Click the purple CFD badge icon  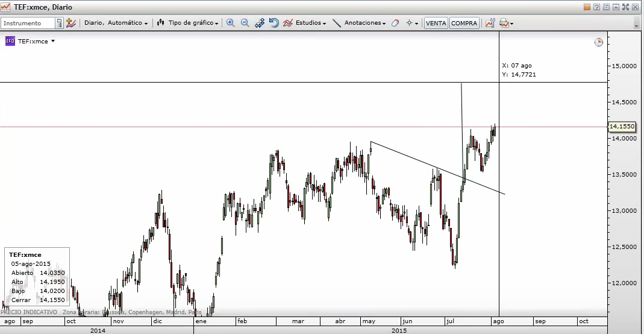pos(10,41)
